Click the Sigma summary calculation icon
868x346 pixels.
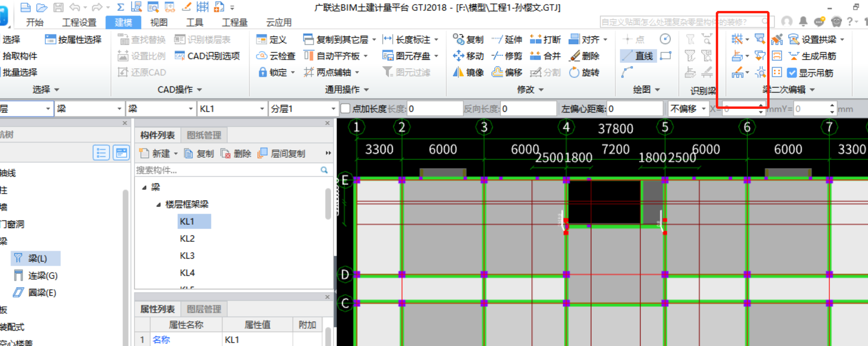[121, 7]
